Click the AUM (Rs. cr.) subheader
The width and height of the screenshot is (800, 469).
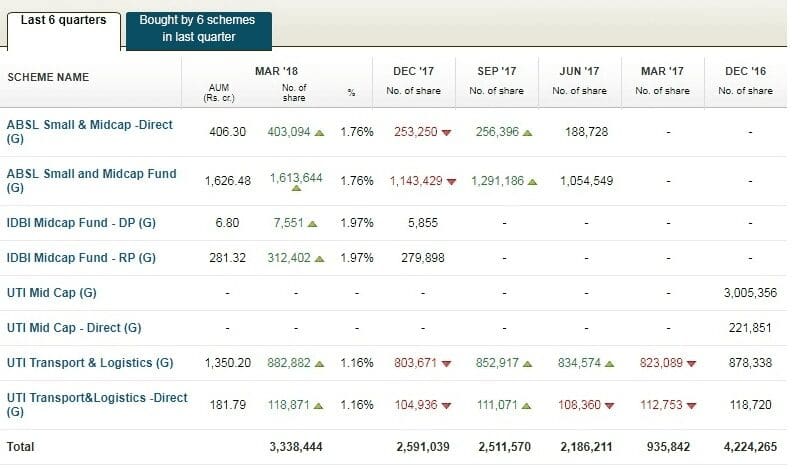(x=219, y=92)
